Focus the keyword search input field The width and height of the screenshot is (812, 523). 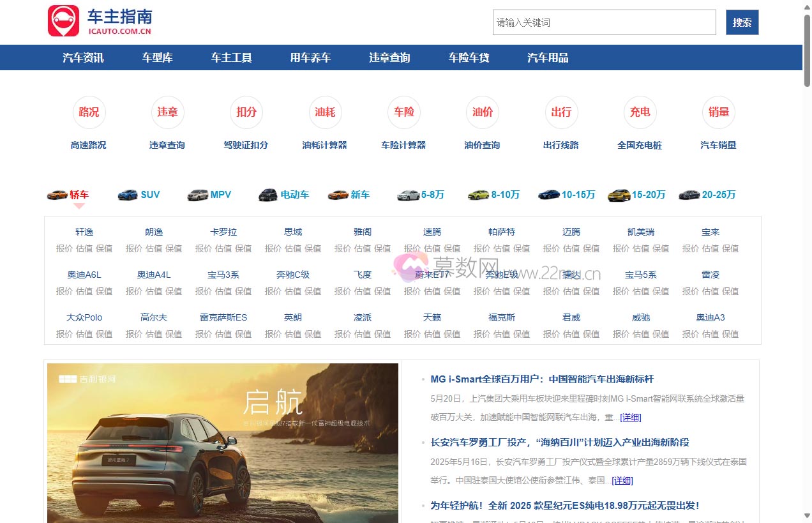click(604, 22)
